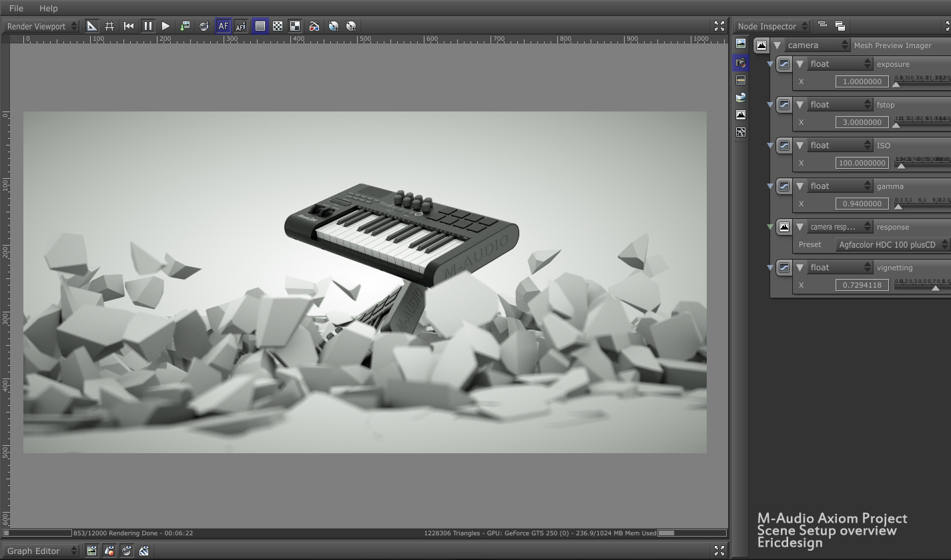Maximize the Render Viewport panel

pos(719,26)
